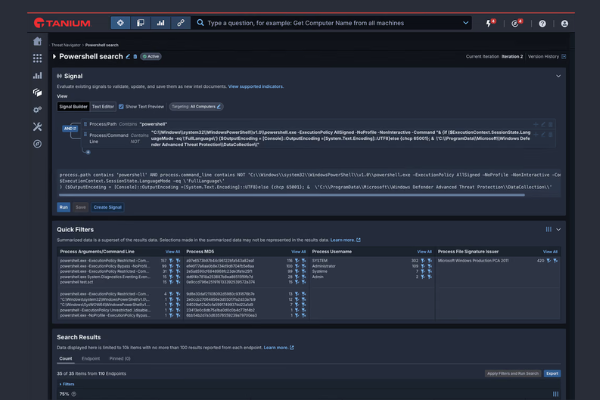Click Iteration 2 current iteration label

[x=512, y=57]
